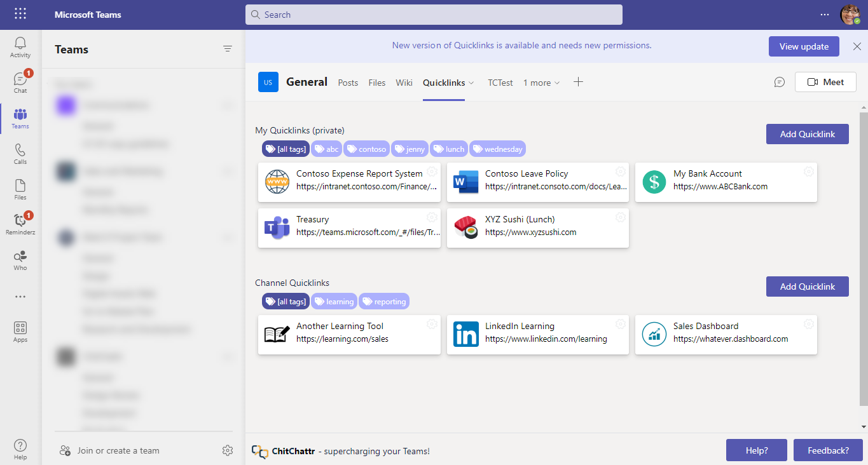The image size is (868, 465).
Task: Click the dollar icon for My Bank Account
Action: [x=654, y=182]
